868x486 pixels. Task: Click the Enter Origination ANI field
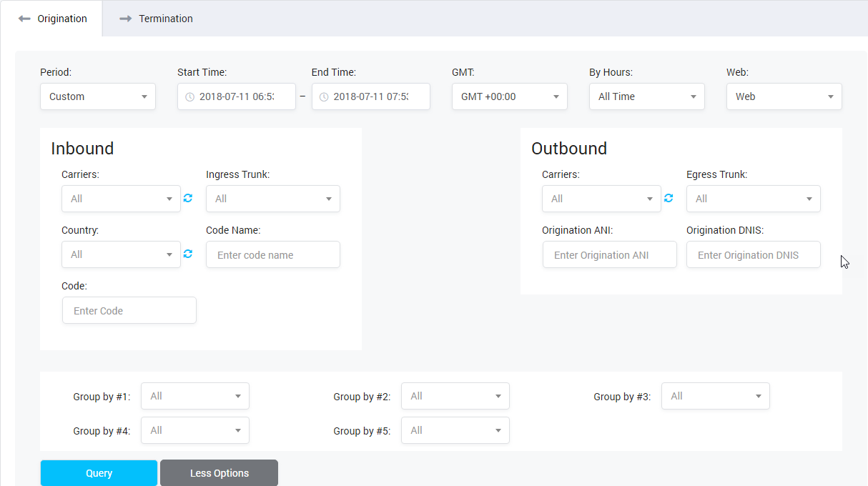pyautogui.click(x=610, y=254)
